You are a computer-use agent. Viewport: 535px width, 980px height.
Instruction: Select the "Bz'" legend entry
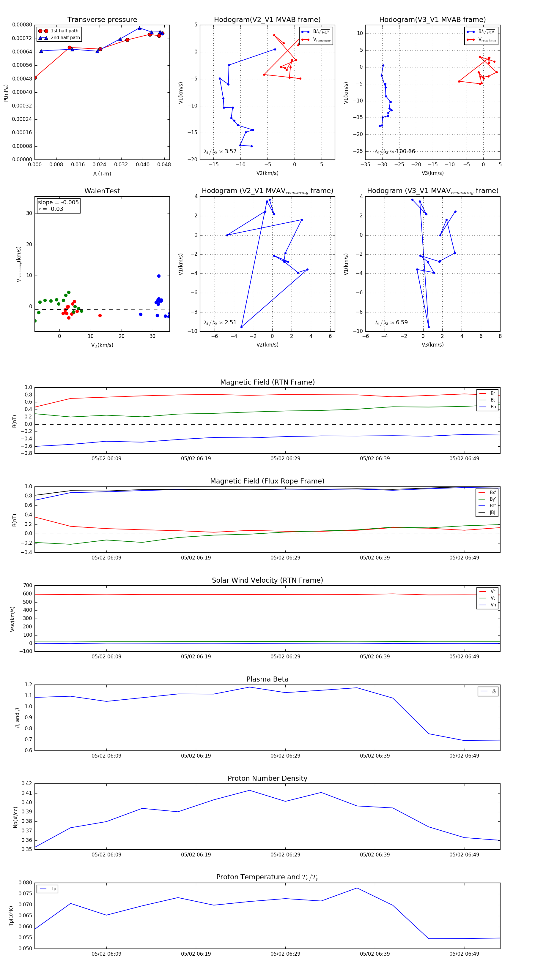[x=487, y=506]
